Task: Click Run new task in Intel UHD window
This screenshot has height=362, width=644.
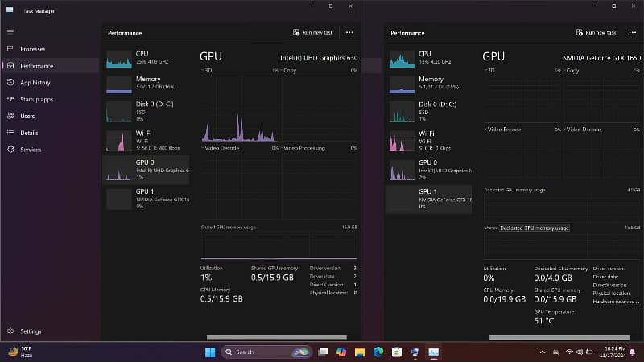Action: pyautogui.click(x=312, y=32)
